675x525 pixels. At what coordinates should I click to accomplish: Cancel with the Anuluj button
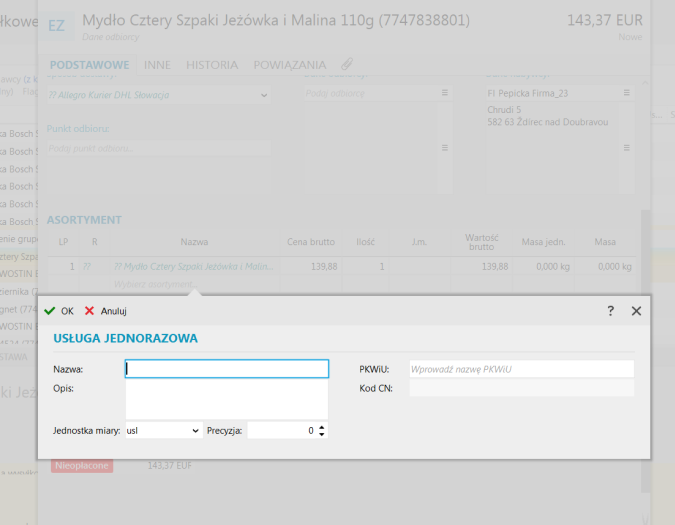click(105, 311)
